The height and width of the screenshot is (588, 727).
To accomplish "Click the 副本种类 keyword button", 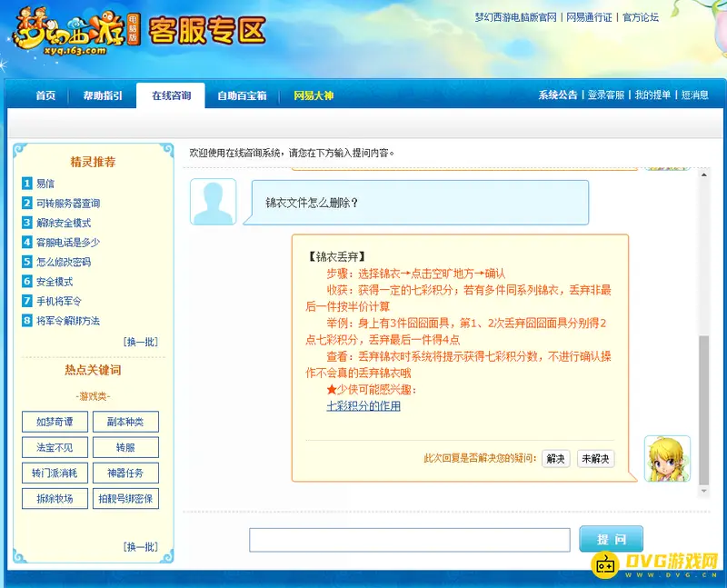I will tap(125, 422).
